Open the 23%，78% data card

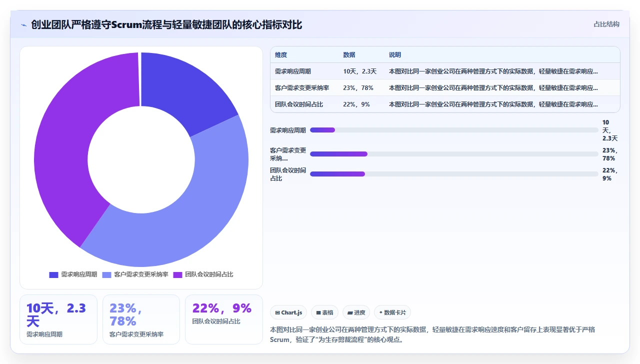141,319
